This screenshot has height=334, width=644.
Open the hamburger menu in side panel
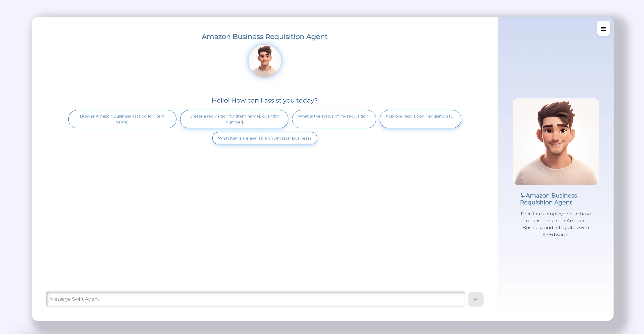pyautogui.click(x=603, y=29)
